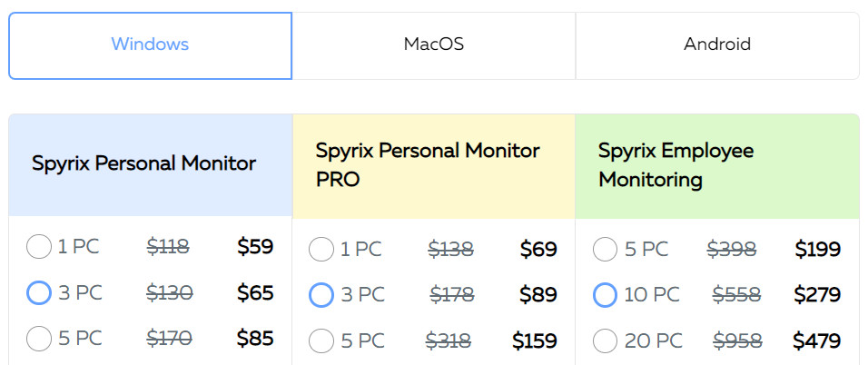Image resolution: width=868 pixels, height=365 pixels.
Task: Click the $279 Employee Monitoring price
Action: click(818, 295)
